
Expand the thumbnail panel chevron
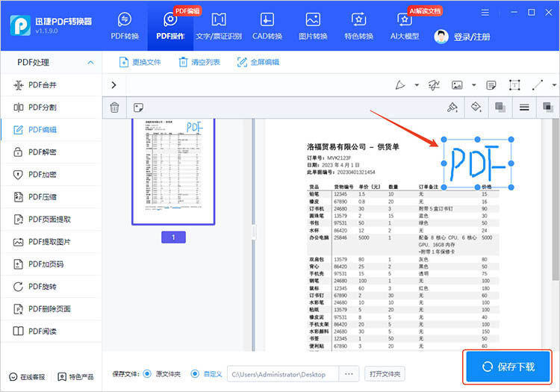pos(113,85)
